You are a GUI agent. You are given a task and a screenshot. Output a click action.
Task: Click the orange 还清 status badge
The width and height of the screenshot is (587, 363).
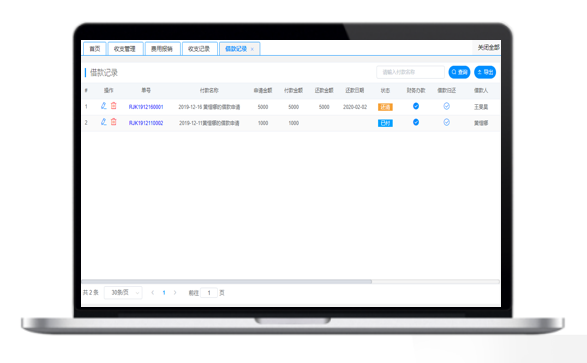pos(385,107)
